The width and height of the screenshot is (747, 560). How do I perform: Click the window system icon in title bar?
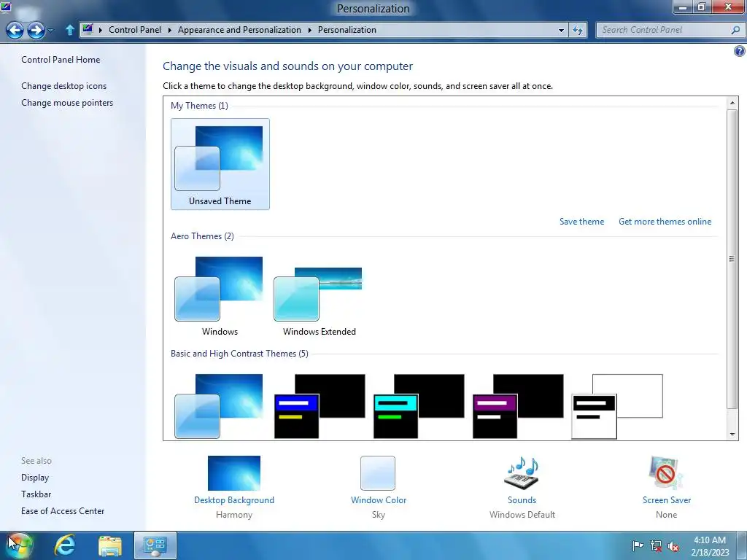(x=6, y=6)
